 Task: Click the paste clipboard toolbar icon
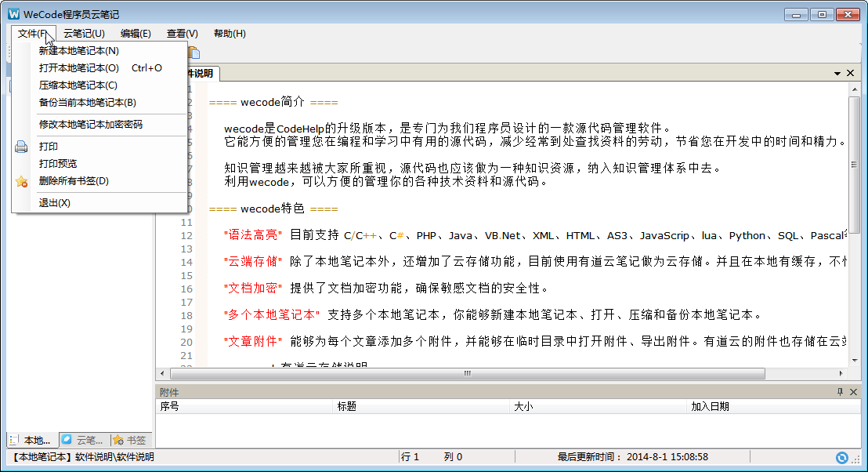[193, 53]
